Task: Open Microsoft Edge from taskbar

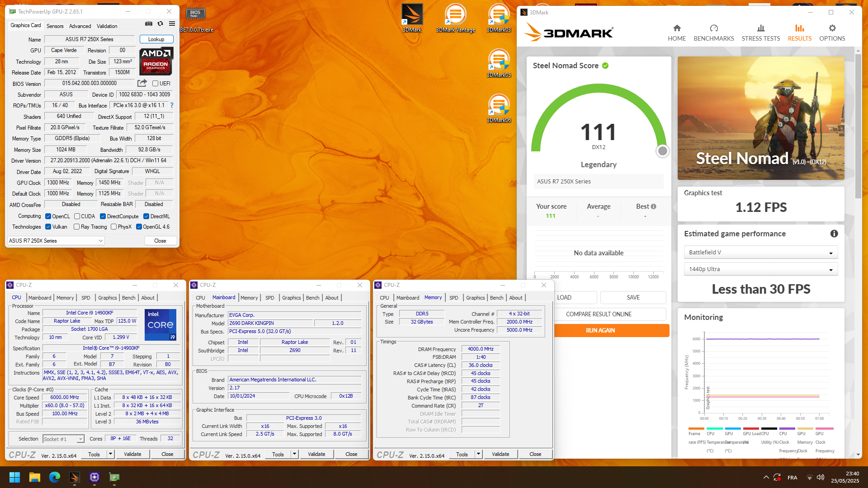Action: point(55,477)
